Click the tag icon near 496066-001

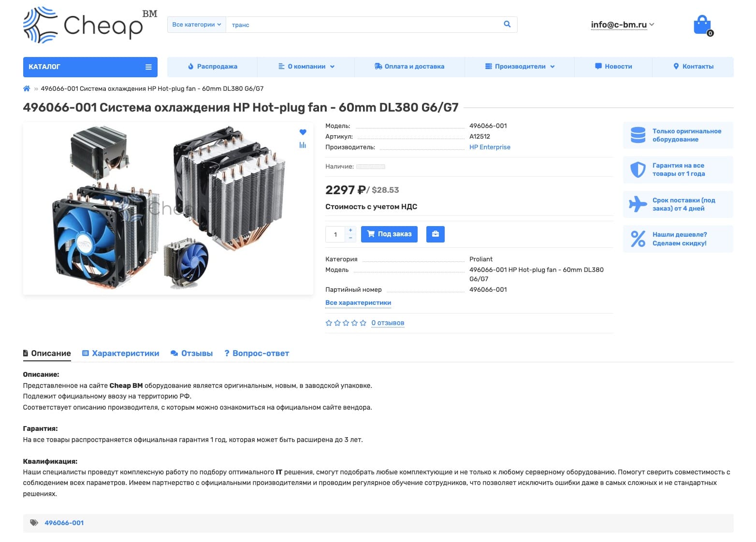coord(34,523)
